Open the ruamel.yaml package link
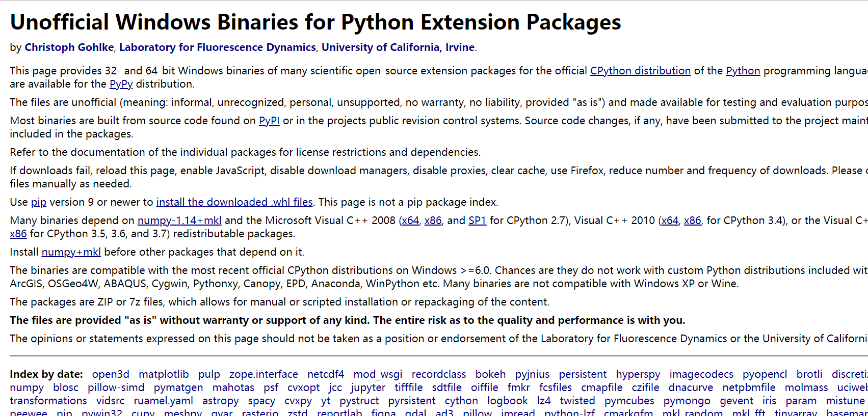 [164, 401]
